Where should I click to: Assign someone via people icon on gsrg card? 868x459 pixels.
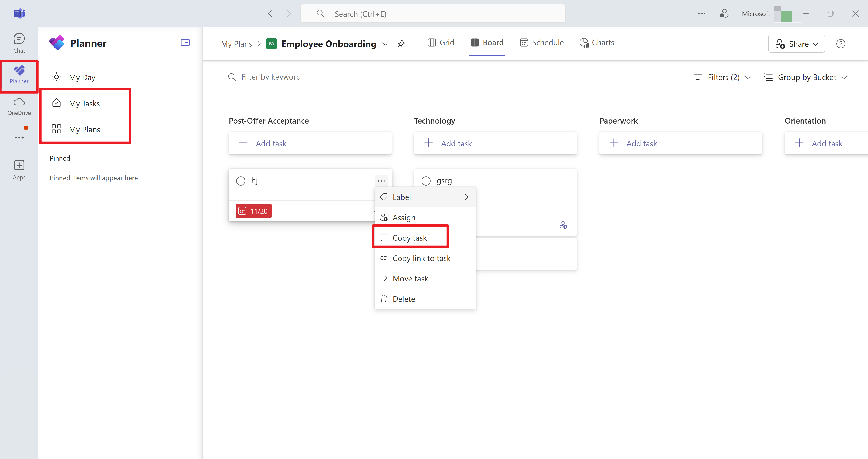coord(563,225)
